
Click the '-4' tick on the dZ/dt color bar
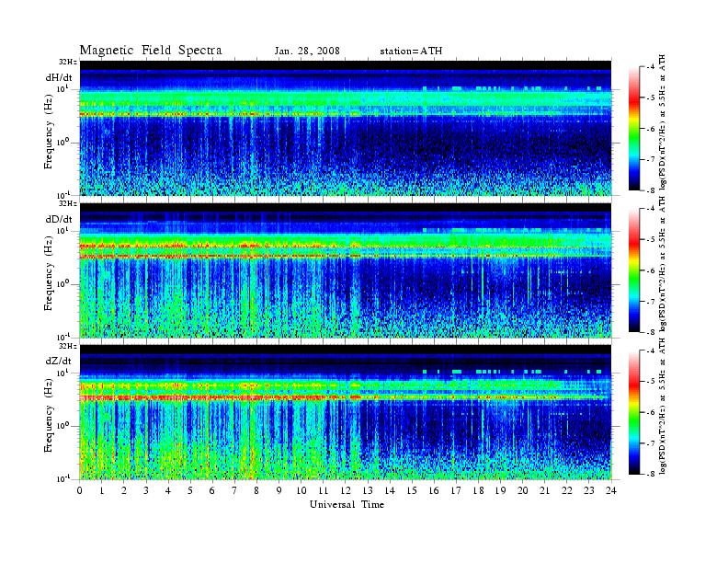coord(651,351)
